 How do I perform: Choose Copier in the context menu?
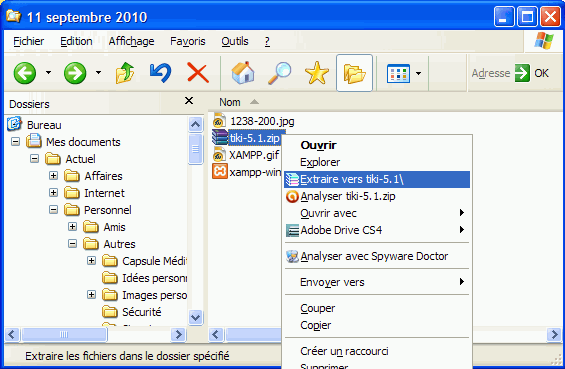(x=377, y=325)
